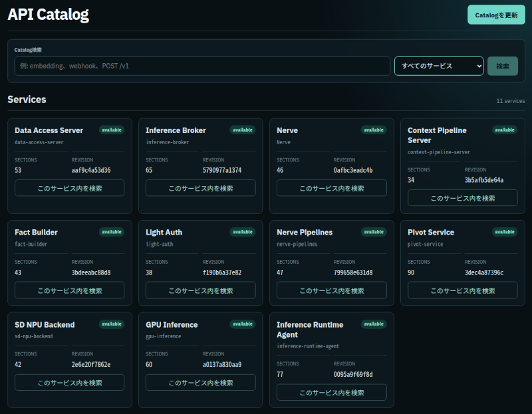
Task: Search within the Inference Broker service
Action: (x=201, y=188)
